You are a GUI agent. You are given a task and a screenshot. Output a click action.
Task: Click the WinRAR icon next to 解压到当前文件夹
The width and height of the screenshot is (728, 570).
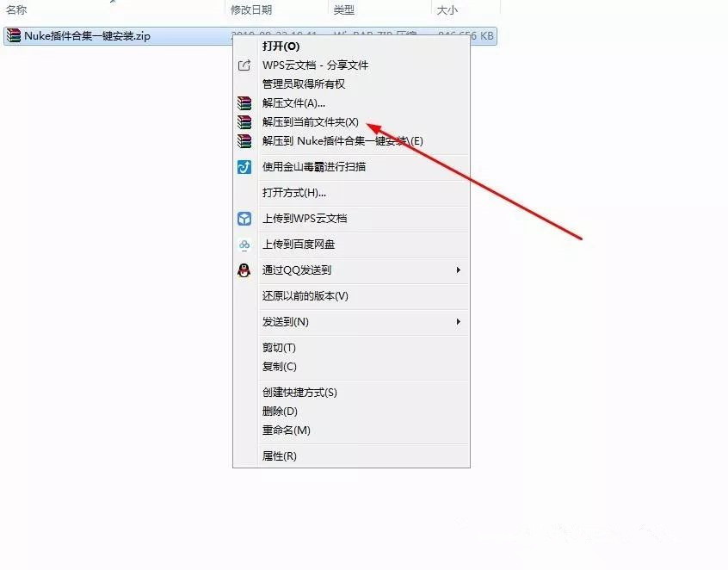coord(244,122)
